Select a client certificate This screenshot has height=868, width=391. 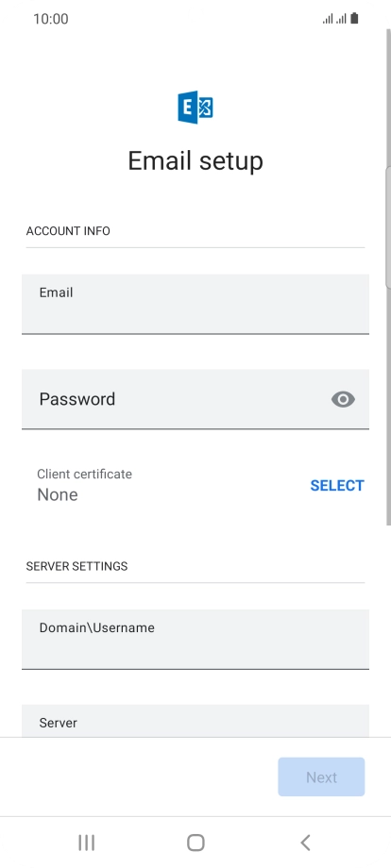[337, 486]
